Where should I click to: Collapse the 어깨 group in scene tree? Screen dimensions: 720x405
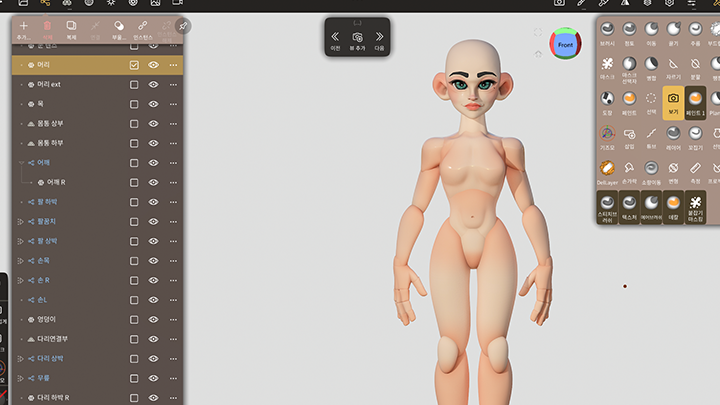(21, 163)
